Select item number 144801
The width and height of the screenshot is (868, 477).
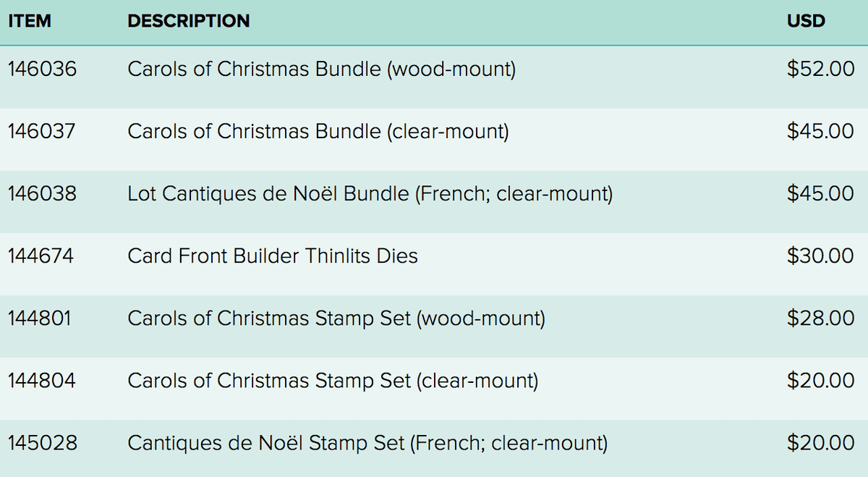[40, 318]
